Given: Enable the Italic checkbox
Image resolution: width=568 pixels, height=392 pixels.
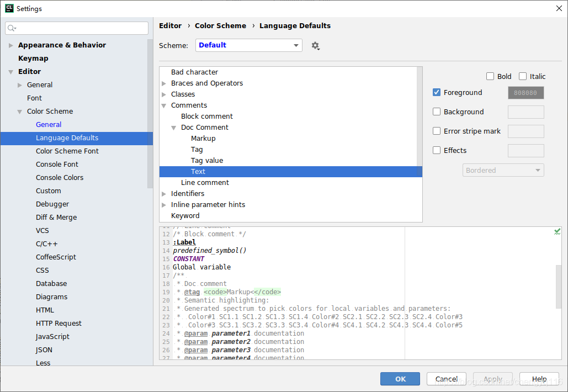Looking at the screenshot, I should [523, 76].
